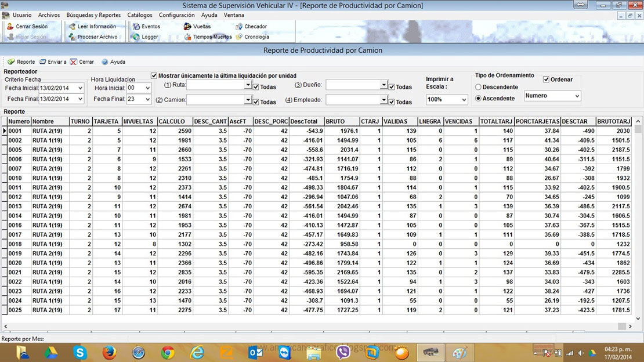Expand the Fecha Inicial date dropdown
644x362 pixels.
(x=80, y=88)
